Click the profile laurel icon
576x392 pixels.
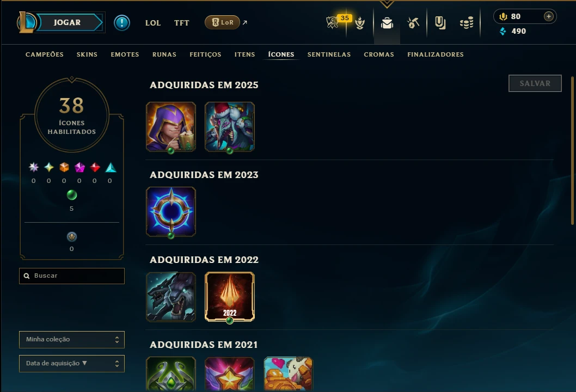point(360,23)
